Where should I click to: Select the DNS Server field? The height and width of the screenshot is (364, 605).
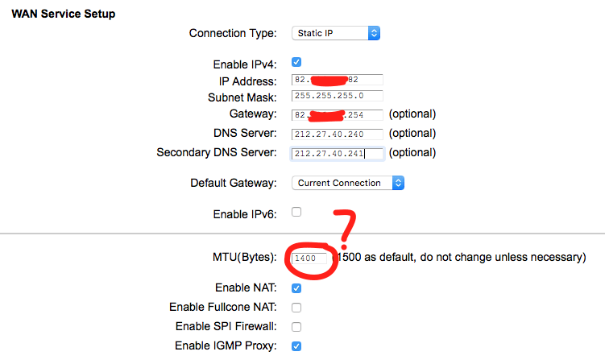337,133
